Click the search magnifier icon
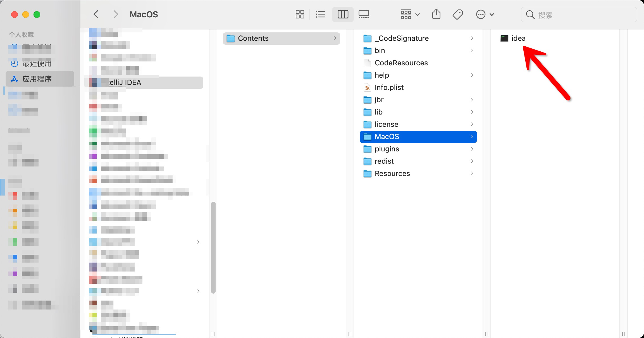Viewport: 644px width, 338px height. [530, 14]
